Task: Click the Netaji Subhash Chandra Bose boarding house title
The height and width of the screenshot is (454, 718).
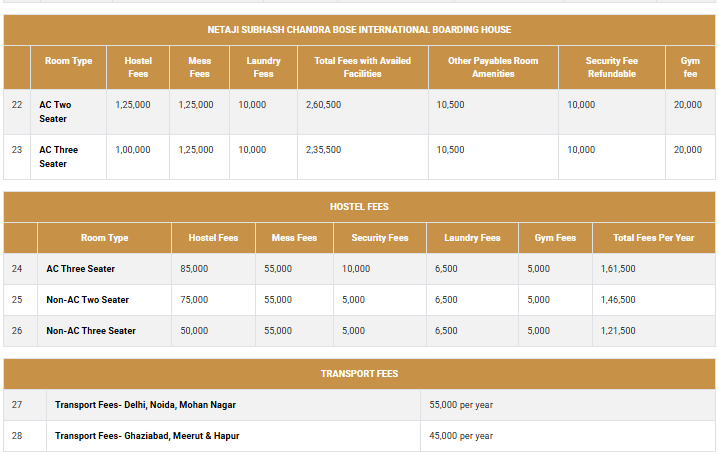Action: (x=359, y=30)
